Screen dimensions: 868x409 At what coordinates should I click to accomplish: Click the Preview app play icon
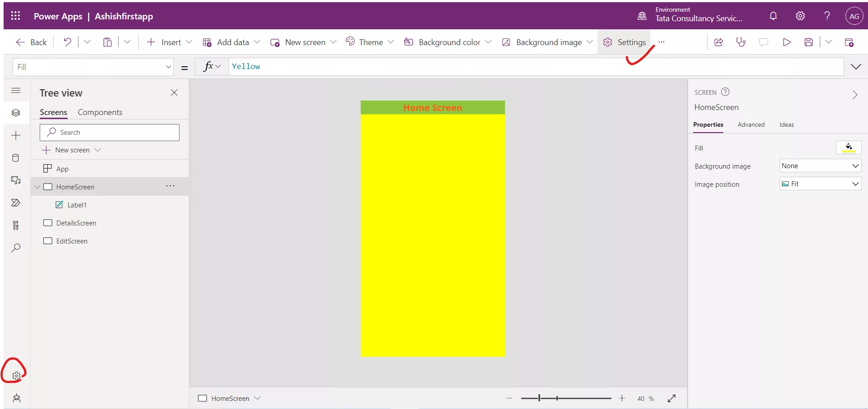coord(786,42)
